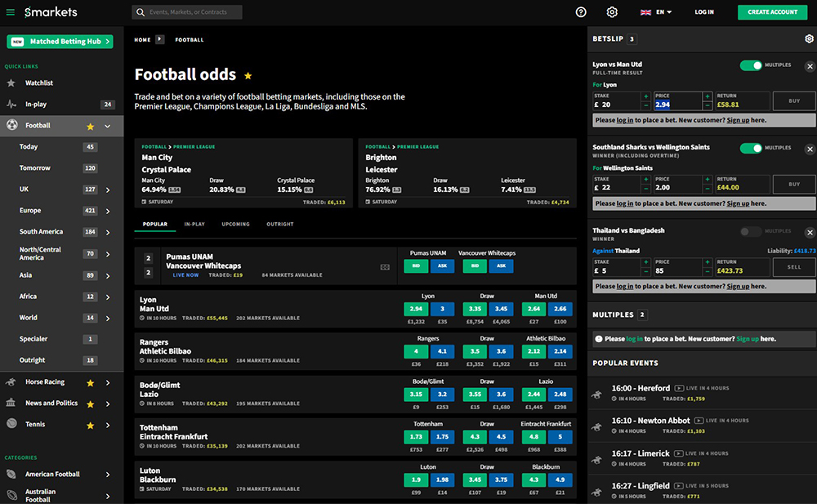Screen dimensions: 817x504
Task: Increase stake on Wellington Saints bet
Action: click(x=645, y=179)
